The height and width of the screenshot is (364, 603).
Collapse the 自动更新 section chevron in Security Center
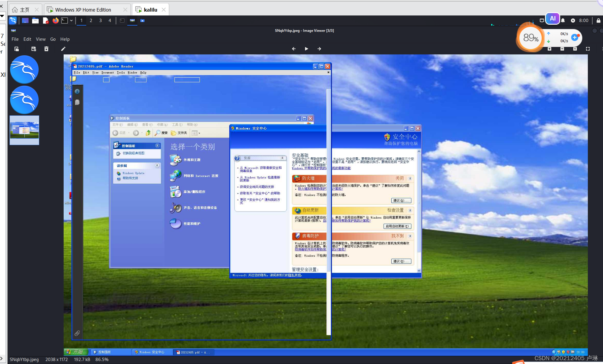[410, 211]
